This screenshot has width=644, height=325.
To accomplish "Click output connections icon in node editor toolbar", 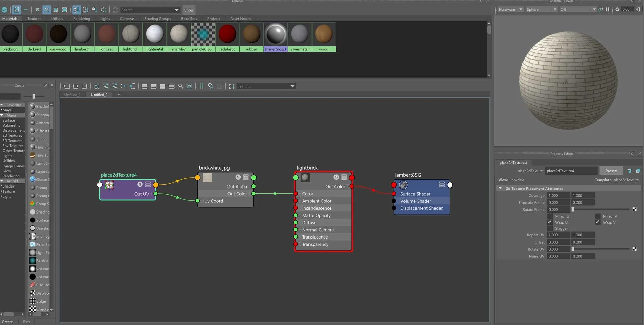I will pyautogui.click(x=85, y=86).
